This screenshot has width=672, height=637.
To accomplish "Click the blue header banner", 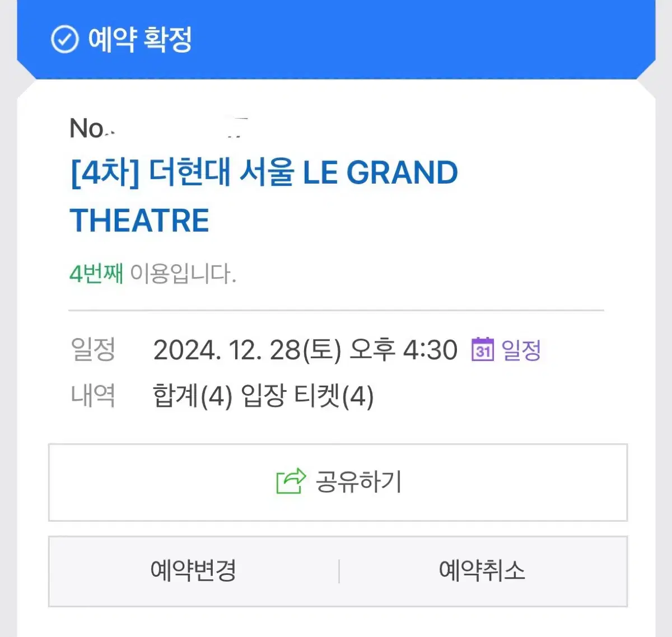I will click(x=336, y=39).
